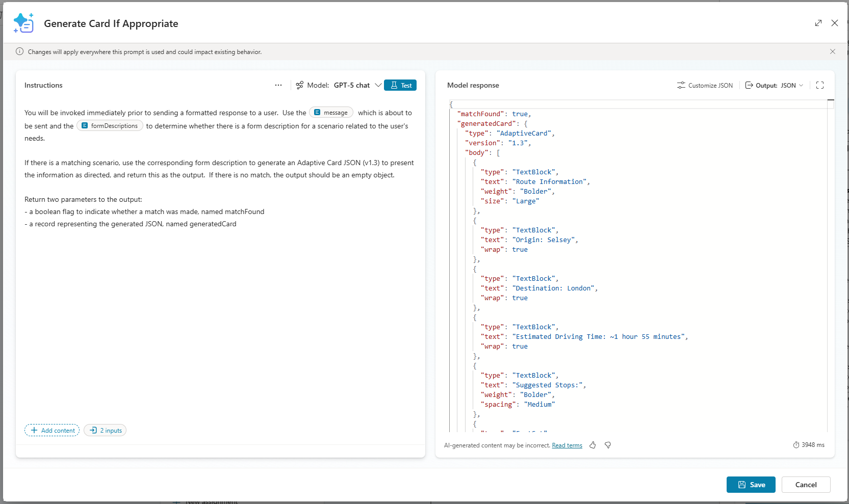The height and width of the screenshot is (504, 849).
Task: Expand the prompt dialog window
Action: (x=818, y=23)
